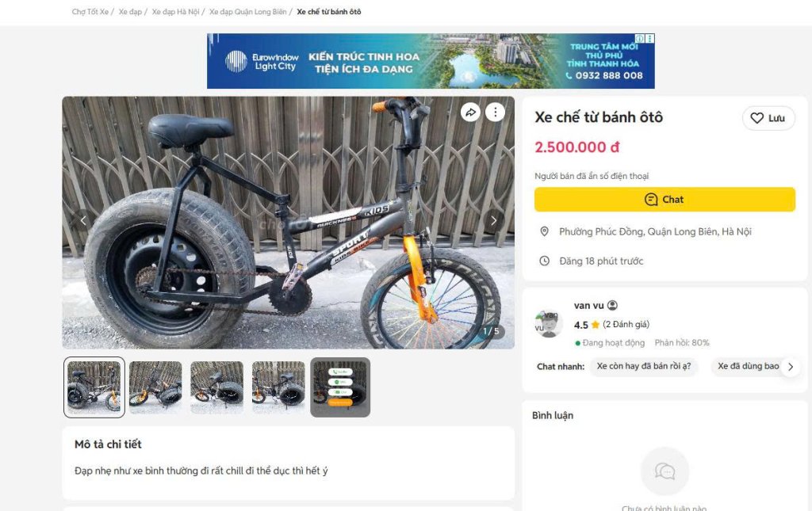Go to Xe đạp breadcrumb
812x511 pixels.
click(x=130, y=11)
